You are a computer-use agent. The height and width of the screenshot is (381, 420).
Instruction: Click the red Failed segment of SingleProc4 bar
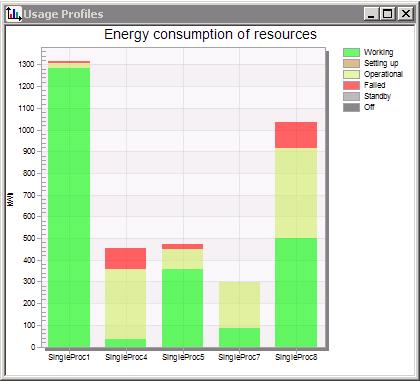click(x=125, y=258)
